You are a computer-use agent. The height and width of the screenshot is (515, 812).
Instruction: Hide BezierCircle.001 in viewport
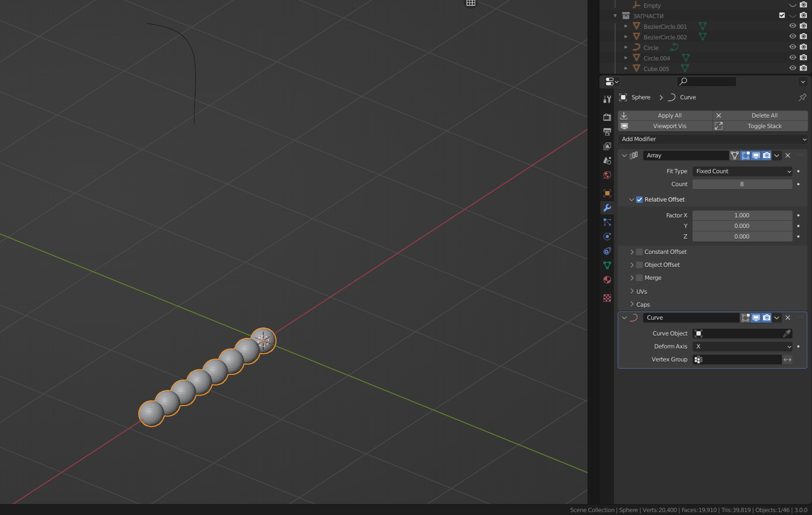[792, 26]
